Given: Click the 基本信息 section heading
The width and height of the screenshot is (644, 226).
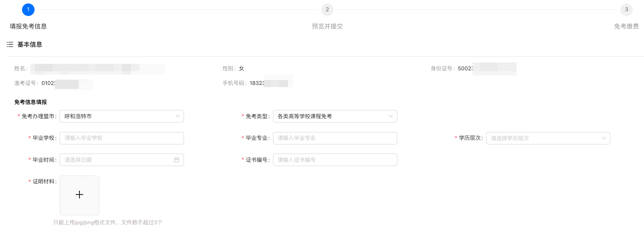Looking at the screenshot, I should [30, 45].
